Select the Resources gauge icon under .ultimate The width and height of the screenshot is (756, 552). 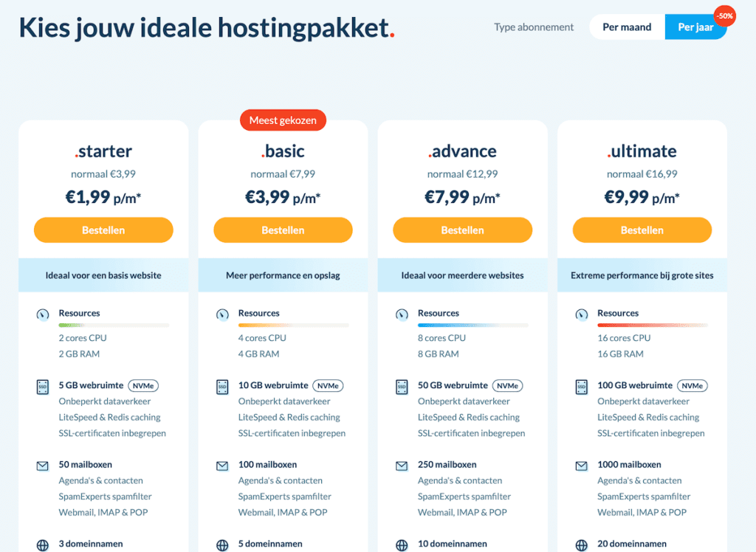(581, 314)
